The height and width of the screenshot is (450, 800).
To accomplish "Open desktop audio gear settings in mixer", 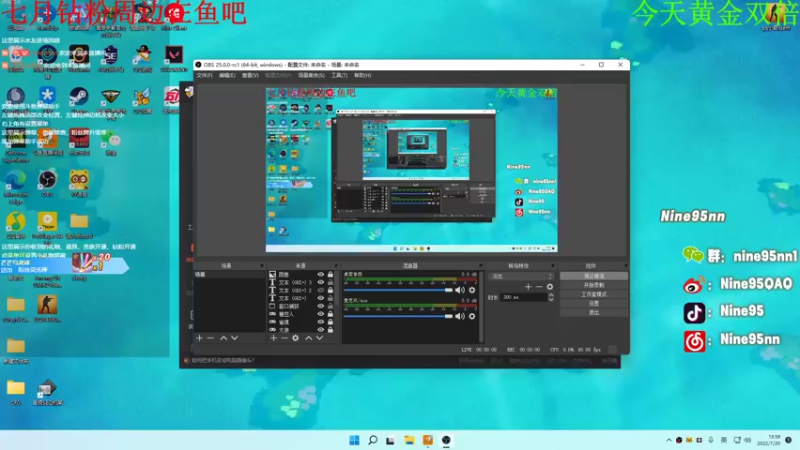I will pyautogui.click(x=472, y=290).
